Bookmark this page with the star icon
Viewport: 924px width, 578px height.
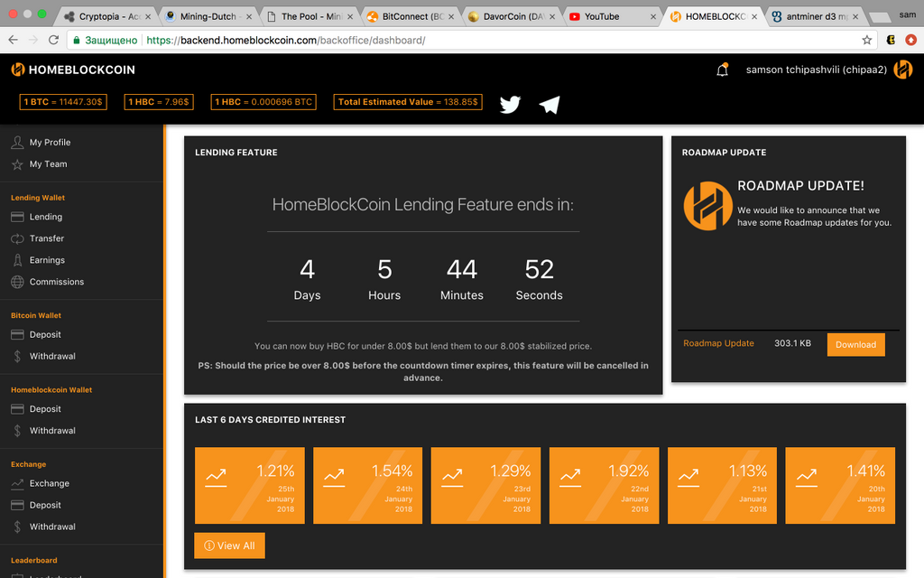point(867,40)
